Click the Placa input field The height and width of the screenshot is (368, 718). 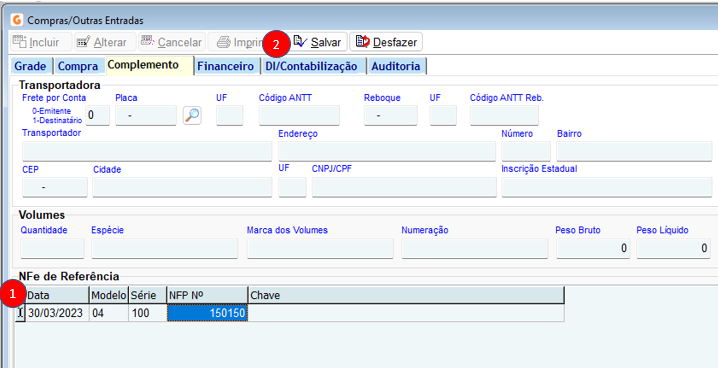[x=146, y=115]
